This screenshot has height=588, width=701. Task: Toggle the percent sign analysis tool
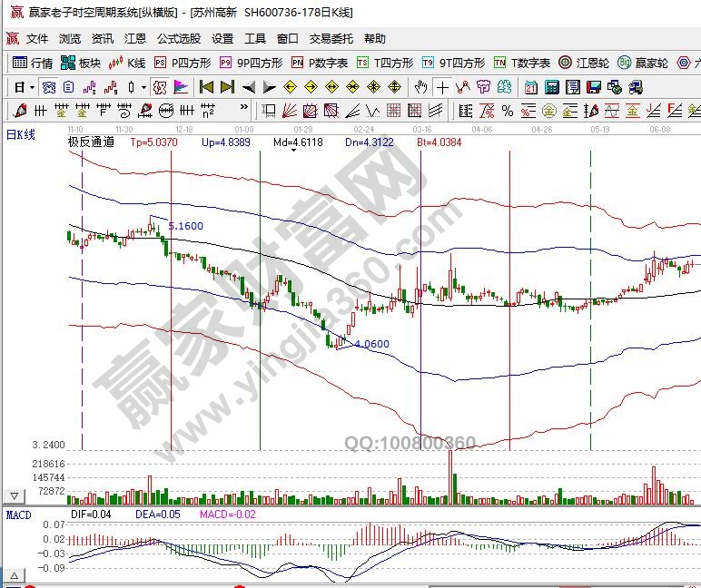(507, 111)
